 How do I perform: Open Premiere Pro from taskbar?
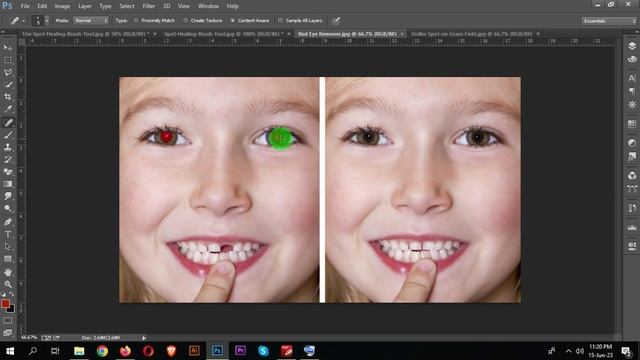point(240,351)
